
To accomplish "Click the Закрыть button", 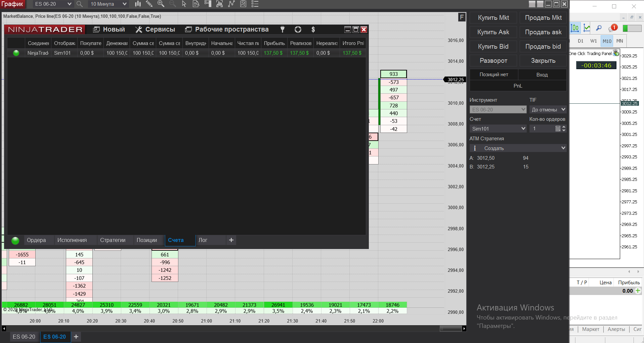I will pyautogui.click(x=543, y=61).
